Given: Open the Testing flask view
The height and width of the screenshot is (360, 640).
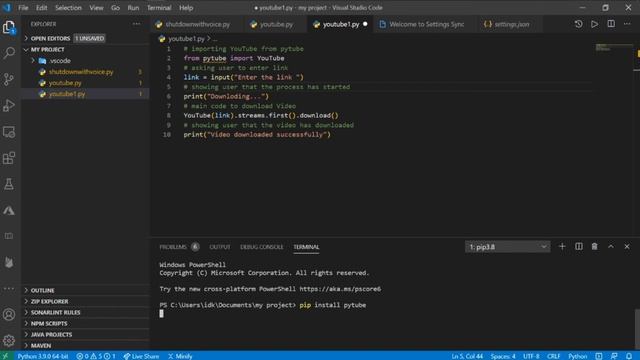Looking at the screenshot, I should (9, 184).
